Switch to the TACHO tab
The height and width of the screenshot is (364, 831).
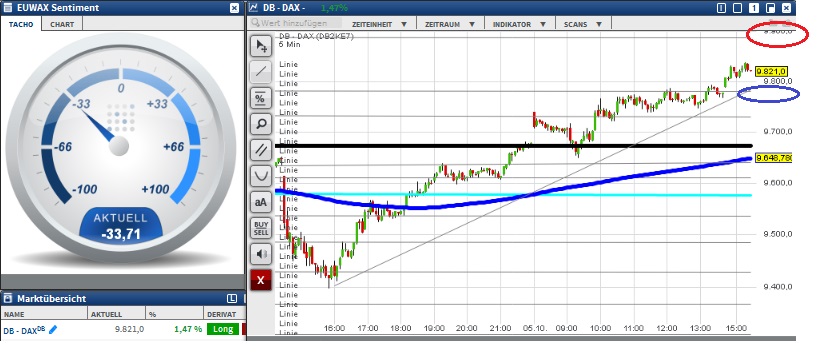(x=21, y=24)
